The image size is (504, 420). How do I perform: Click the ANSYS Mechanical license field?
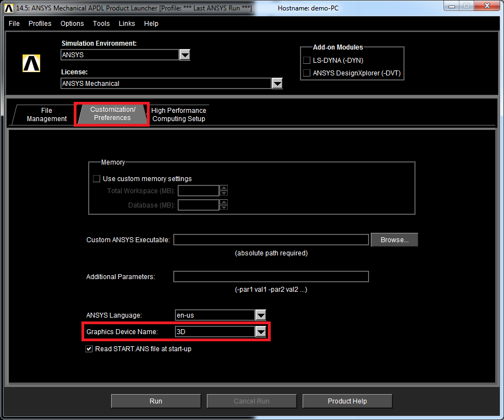pos(166,84)
